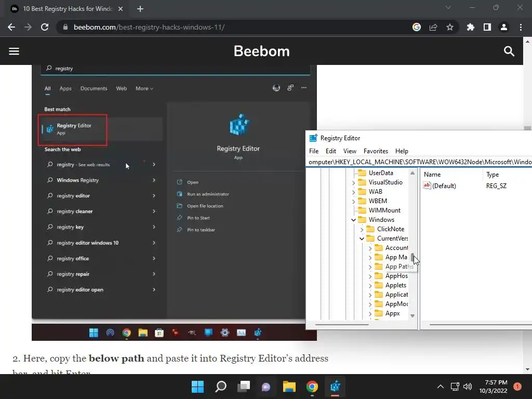This screenshot has width=532, height=399.
Task: Click the Registry Editor app result in screenshot
Action: (73, 129)
